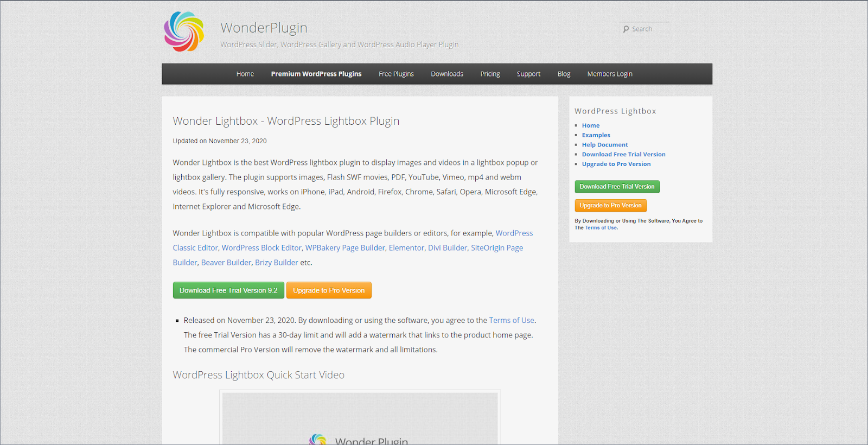Screen dimensions: 868x445
Task: Follow the Beaver Builder link
Action: point(226,262)
